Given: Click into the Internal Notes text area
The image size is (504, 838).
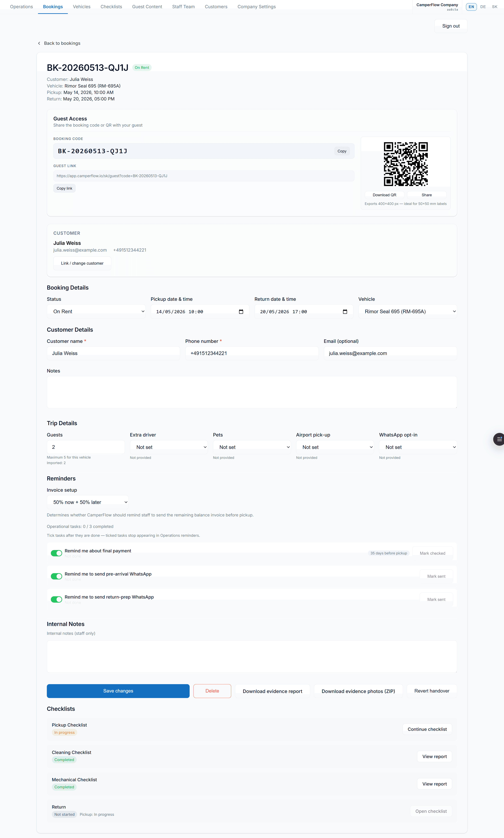Looking at the screenshot, I should click(x=252, y=657).
